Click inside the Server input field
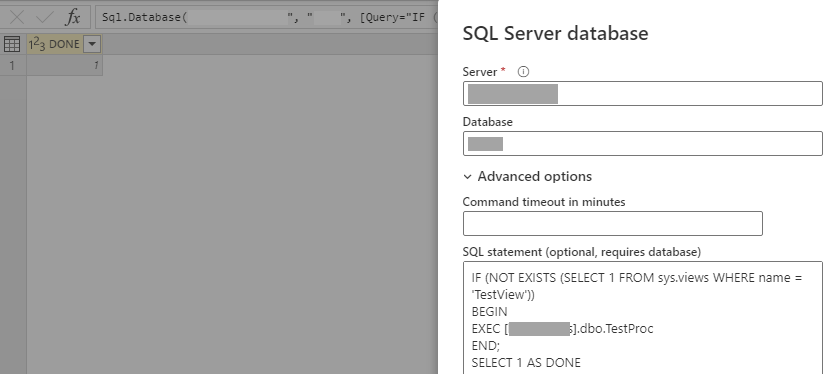 (x=642, y=94)
